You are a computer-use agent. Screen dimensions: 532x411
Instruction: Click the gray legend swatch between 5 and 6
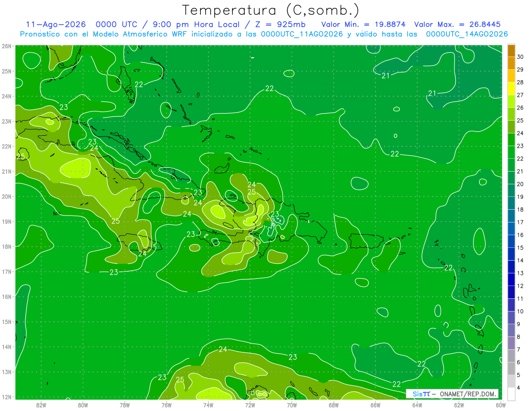512,368
